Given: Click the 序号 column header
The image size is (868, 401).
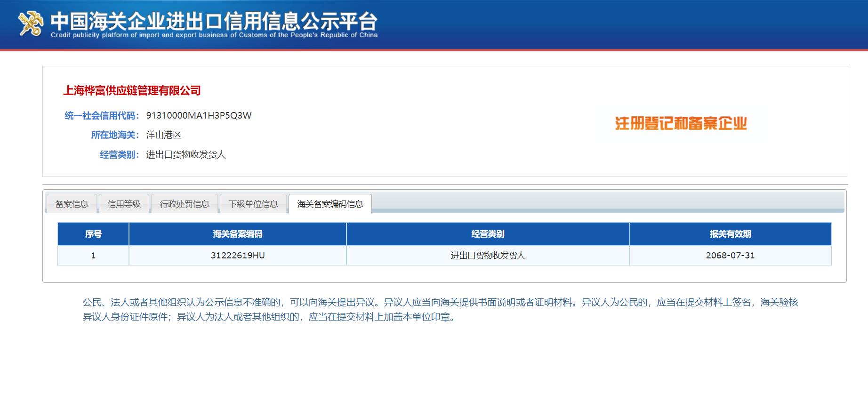Looking at the screenshot, I should [x=93, y=234].
